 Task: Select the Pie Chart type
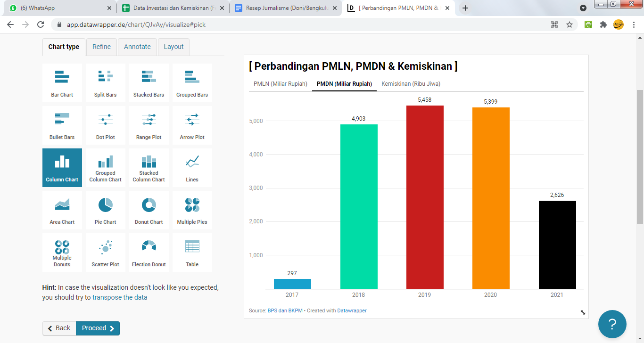click(x=105, y=210)
